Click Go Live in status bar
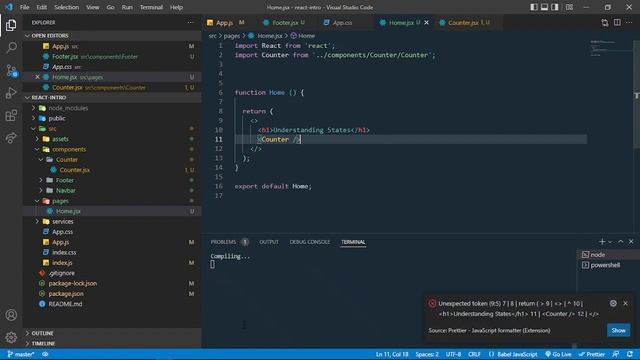This screenshot has height=360, width=640. pos(558,354)
